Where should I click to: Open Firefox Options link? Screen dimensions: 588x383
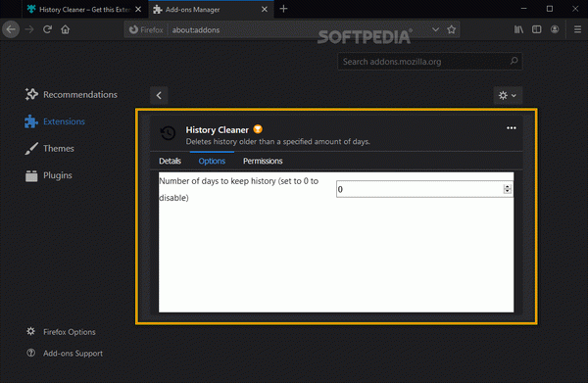[x=61, y=332]
